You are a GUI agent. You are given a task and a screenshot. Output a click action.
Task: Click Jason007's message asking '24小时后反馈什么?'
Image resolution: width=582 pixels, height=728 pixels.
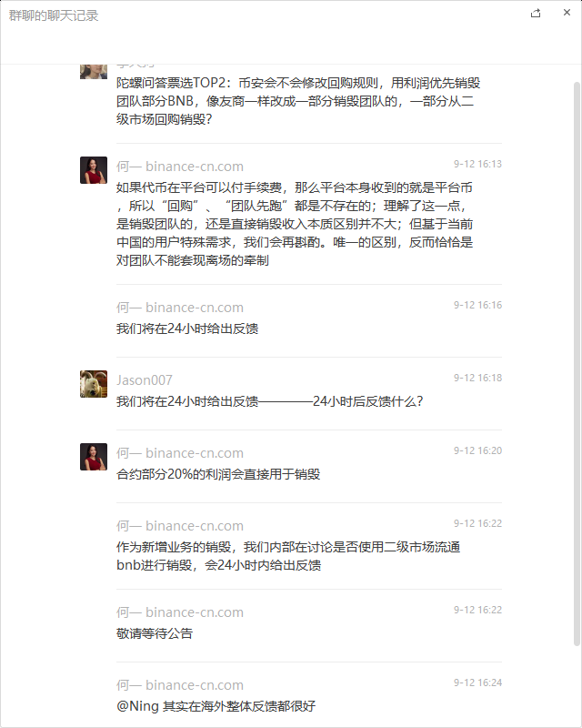point(270,401)
